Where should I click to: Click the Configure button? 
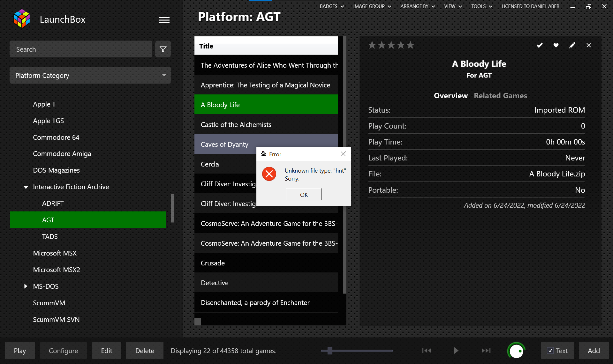[63, 351]
